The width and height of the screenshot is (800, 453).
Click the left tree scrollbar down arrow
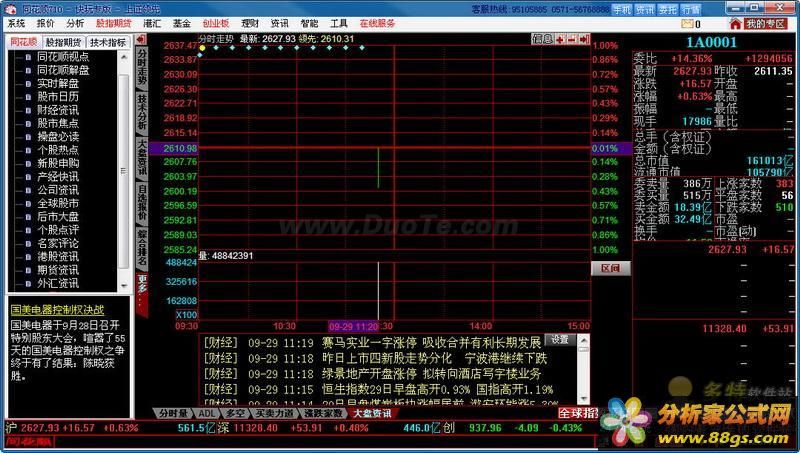click(x=124, y=286)
